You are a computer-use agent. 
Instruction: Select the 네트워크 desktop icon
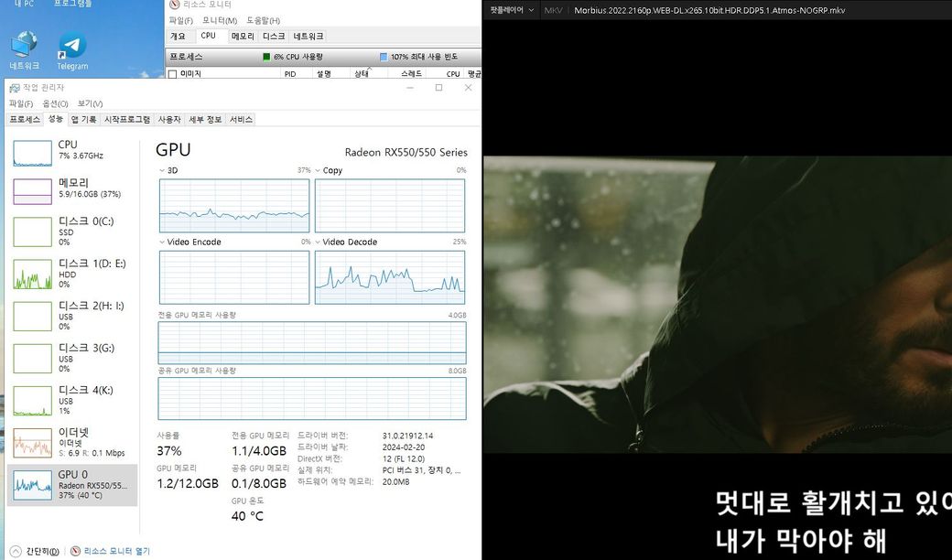[x=24, y=48]
